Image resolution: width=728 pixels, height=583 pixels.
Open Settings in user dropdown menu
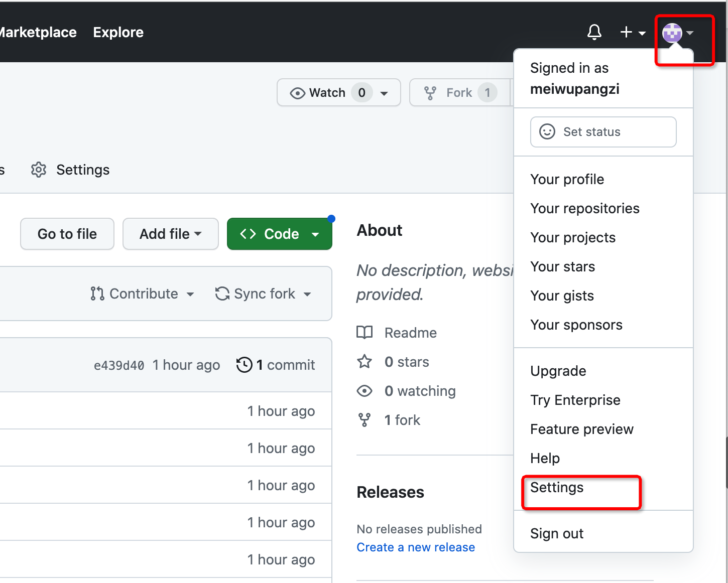coord(603,487)
